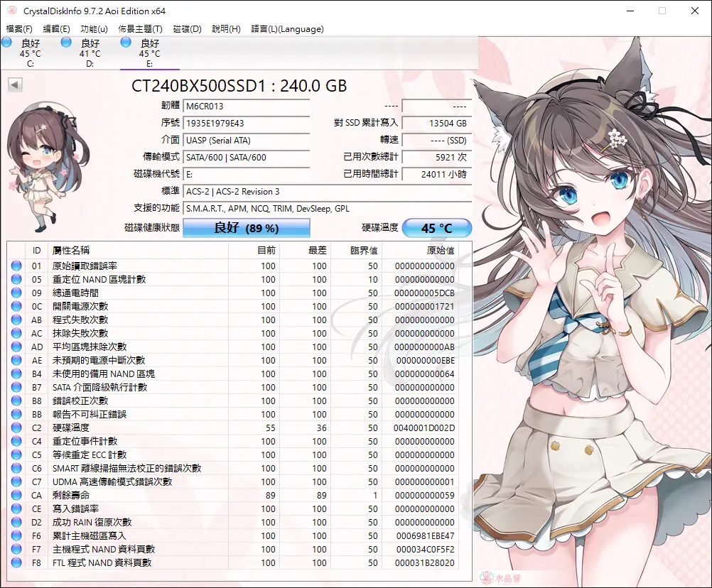Click the chibi character image at left

coord(49,166)
